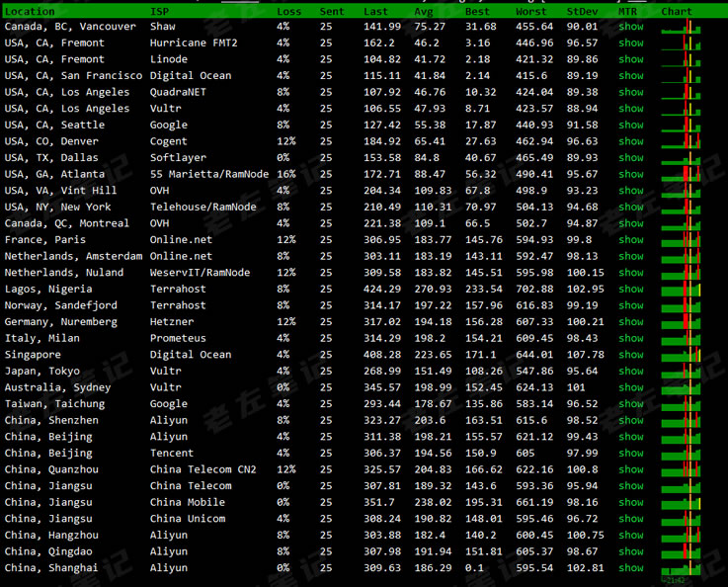Select 'Australia, Sydney' location text
The image size is (728, 587).
(57, 387)
